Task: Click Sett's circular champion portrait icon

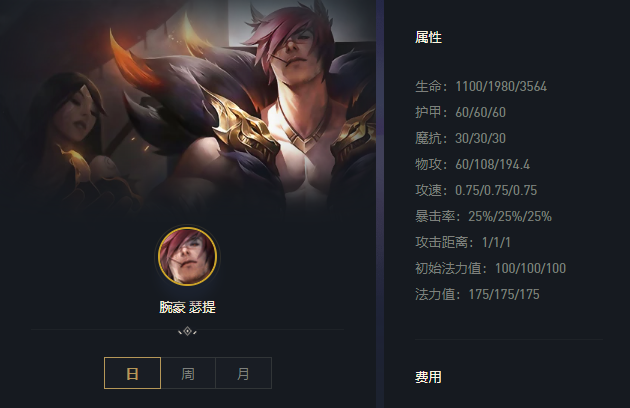Action: (x=187, y=256)
